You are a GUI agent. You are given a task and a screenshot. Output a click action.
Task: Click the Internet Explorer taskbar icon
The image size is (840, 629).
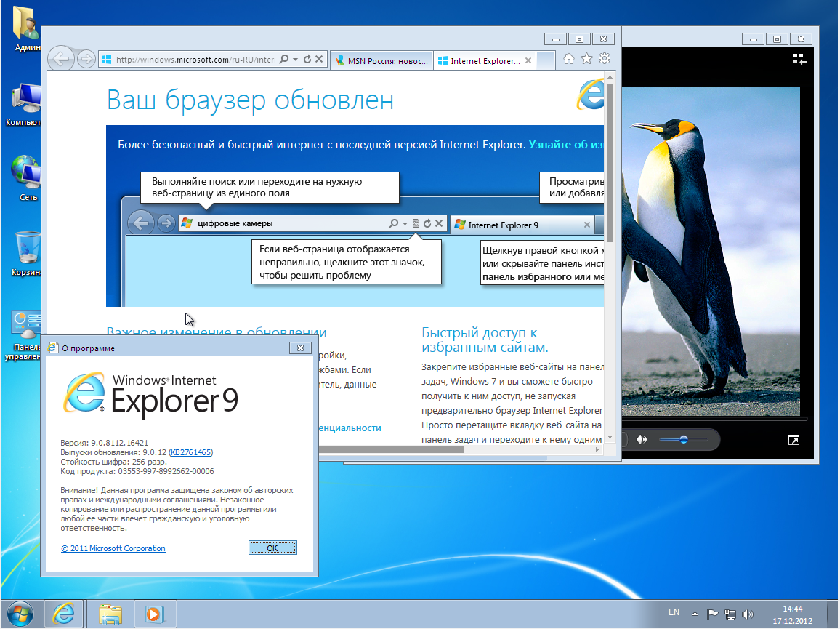pyautogui.click(x=64, y=614)
